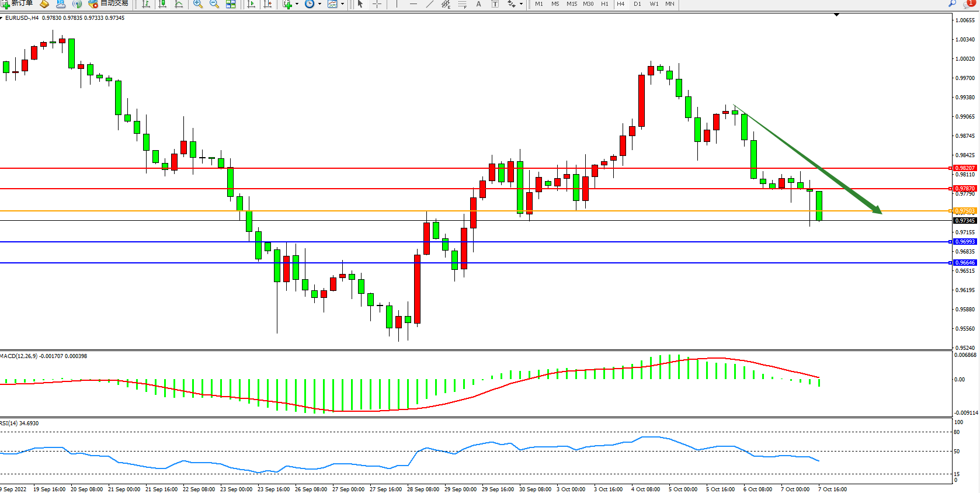Click the zoom in magnifier icon
The image size is (980, 493).
click(198, 4)
